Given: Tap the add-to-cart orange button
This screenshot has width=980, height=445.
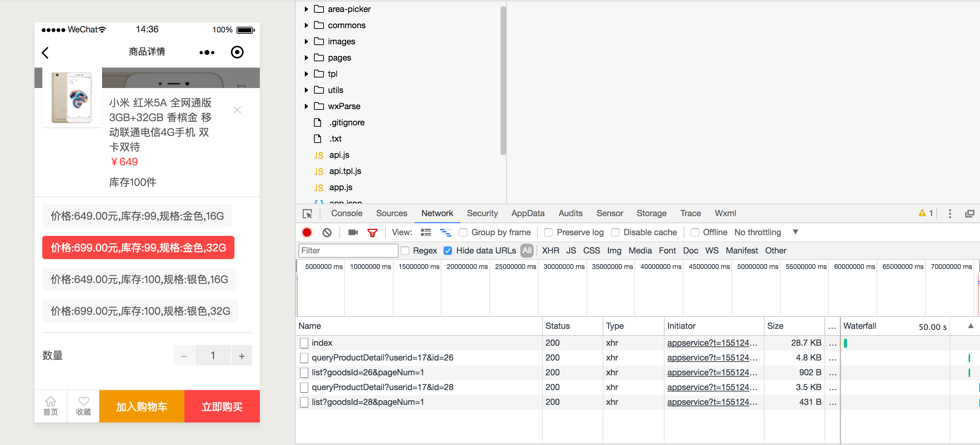Looking at the screenshot, I should click(142, 406).
